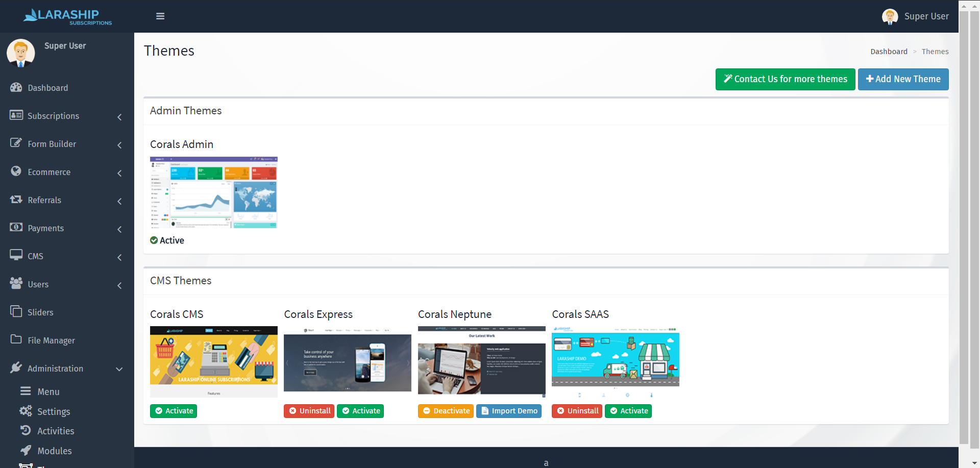Open the Corals CMS theme thumbnail
Screen dimensions: 980x468
point(214,362)
